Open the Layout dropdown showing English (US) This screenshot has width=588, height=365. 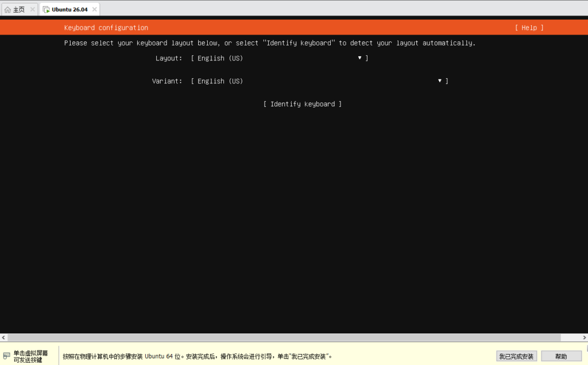tap(280, 58)
